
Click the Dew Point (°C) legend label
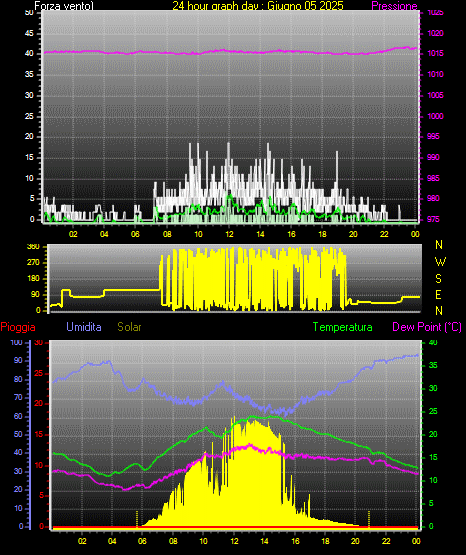[x=427, y=327]
